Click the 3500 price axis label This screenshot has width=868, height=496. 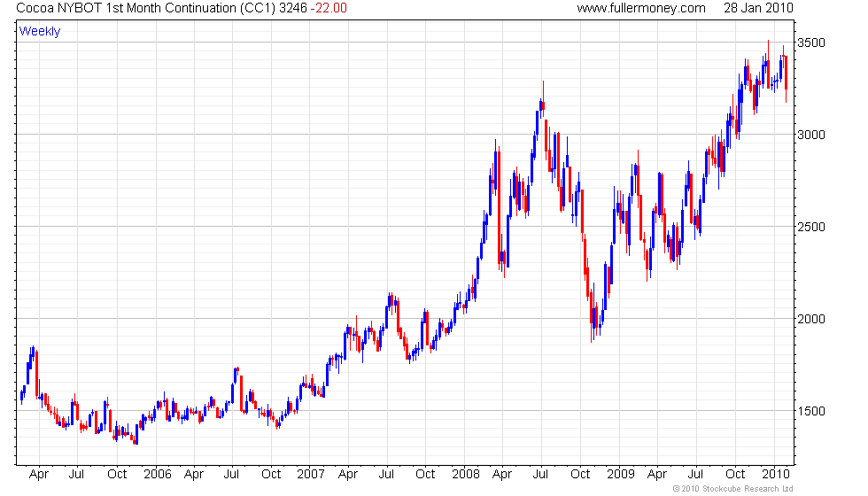811,43
